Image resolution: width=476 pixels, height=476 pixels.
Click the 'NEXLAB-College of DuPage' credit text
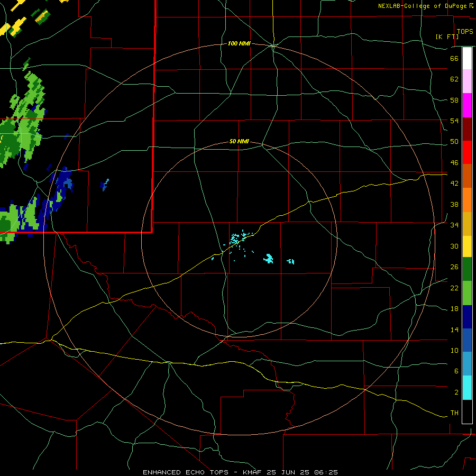tap(422, 6)
